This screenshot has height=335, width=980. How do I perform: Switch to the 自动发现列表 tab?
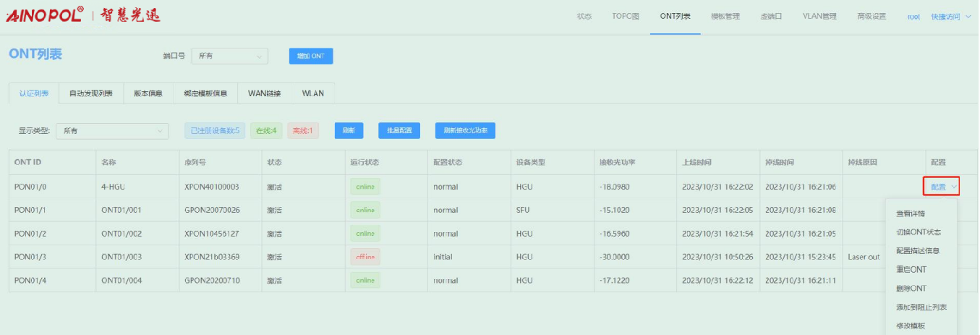tap(91, 93)
